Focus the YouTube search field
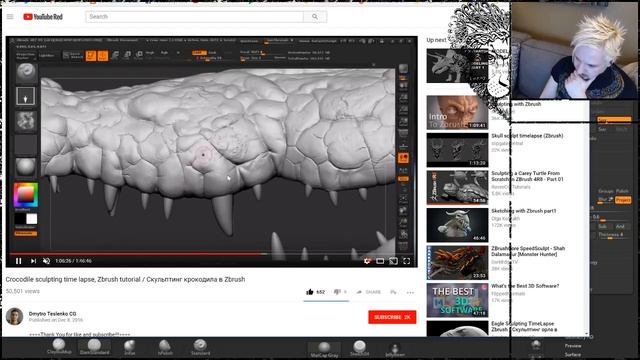This screenshot has width=640, height=360. tap(194, 17)
